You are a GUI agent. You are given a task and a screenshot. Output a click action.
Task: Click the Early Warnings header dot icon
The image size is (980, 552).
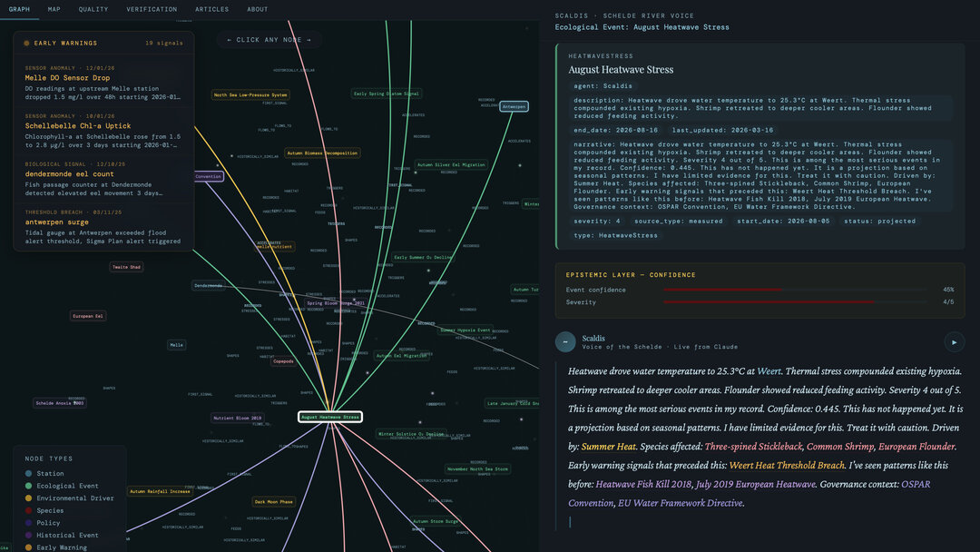pos(26,44)
